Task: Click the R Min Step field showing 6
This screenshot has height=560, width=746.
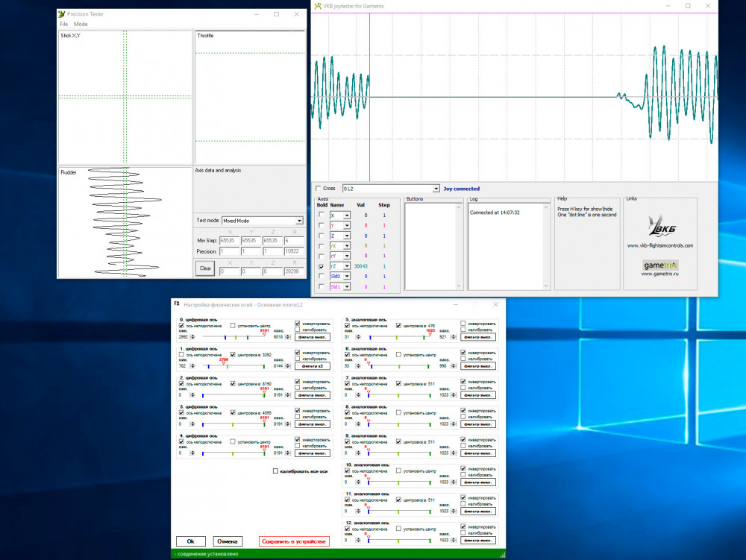Action: point(294,240)
